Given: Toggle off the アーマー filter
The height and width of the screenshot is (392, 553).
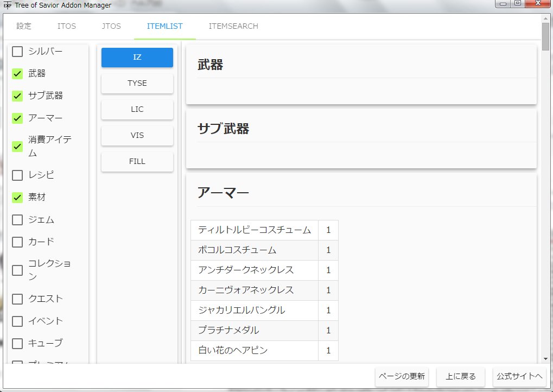Looking at the screenshot, I should (x=17, y=118).
